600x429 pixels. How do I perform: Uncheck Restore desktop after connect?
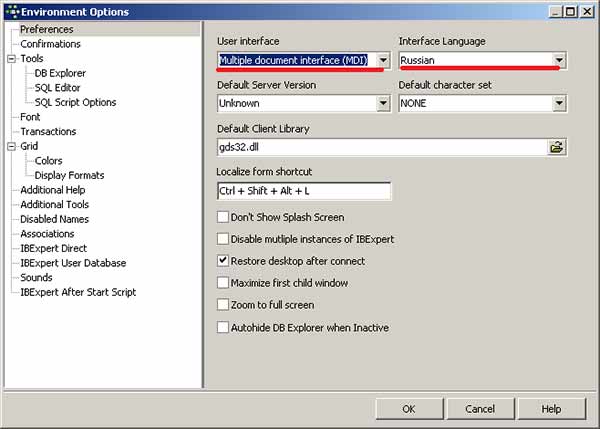pos(222,261)
